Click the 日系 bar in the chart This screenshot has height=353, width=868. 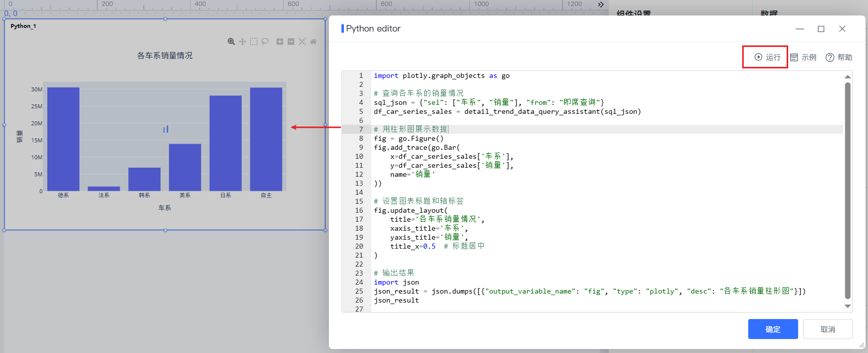(226, 143)
